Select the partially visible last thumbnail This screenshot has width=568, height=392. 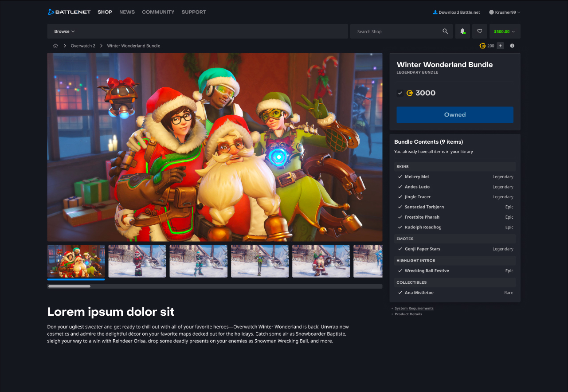368,261
